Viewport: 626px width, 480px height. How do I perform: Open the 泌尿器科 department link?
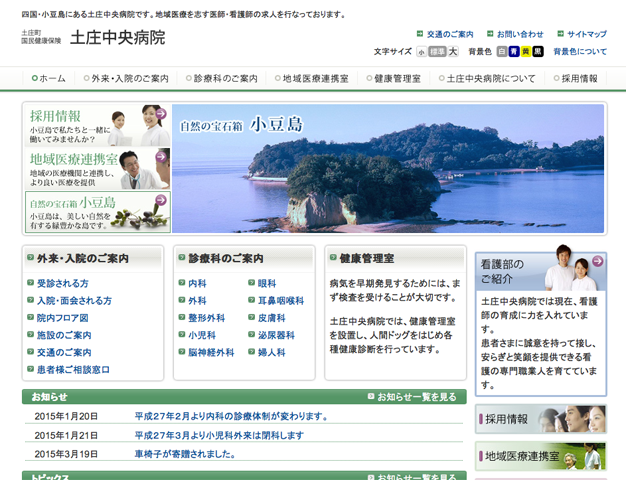pyautogui.click(x=276, y=335)
